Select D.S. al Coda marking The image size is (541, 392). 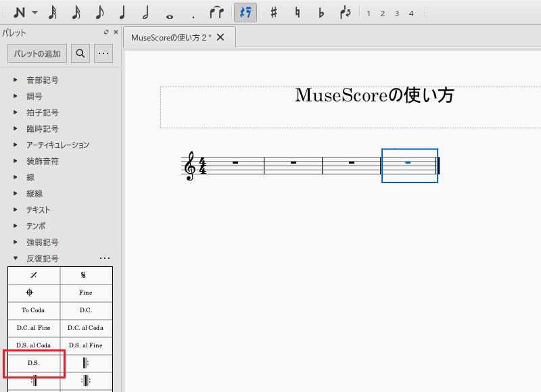34,345
